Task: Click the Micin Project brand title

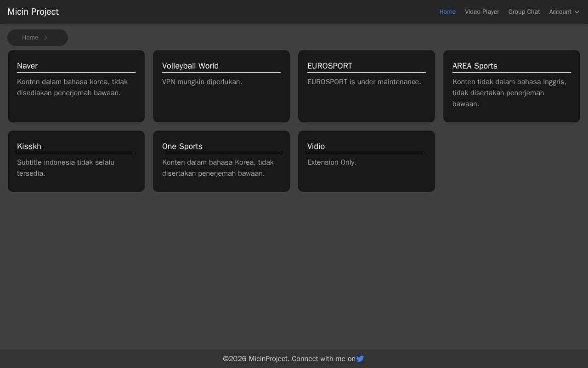Action: pos(33,12)
